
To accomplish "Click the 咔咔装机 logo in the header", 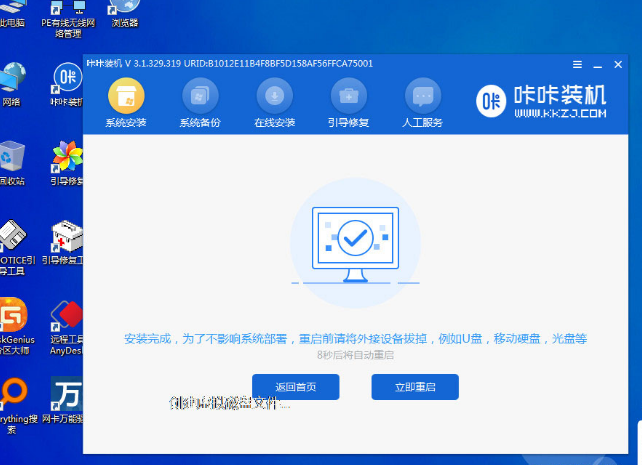I will click(541, 102).
